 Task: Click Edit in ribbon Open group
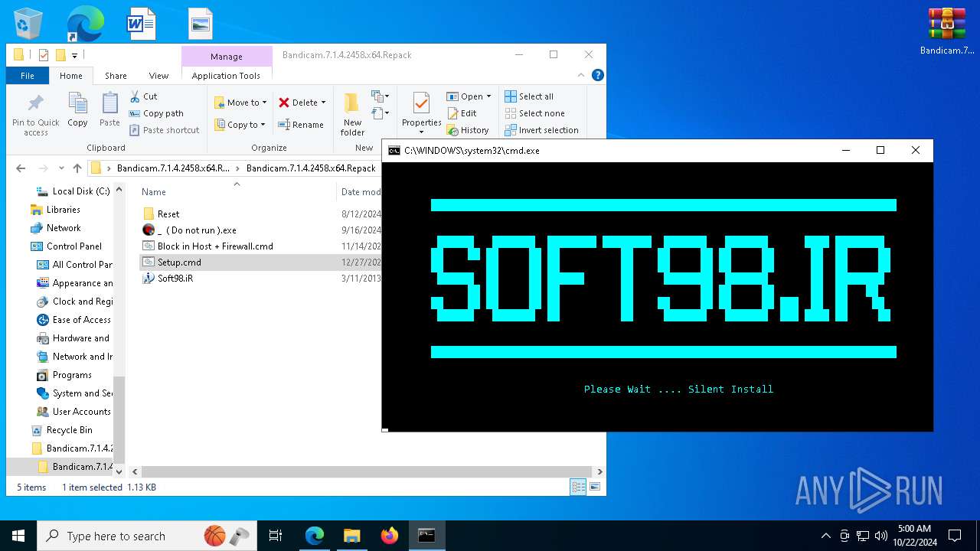(x=462, y=113)
